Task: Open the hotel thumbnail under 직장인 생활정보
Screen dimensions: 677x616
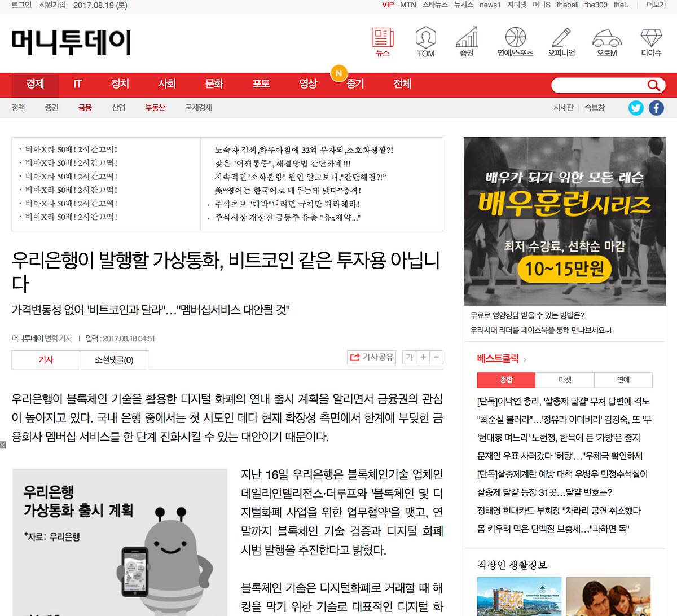Action: pyautogui.click(x=519, y=596)
